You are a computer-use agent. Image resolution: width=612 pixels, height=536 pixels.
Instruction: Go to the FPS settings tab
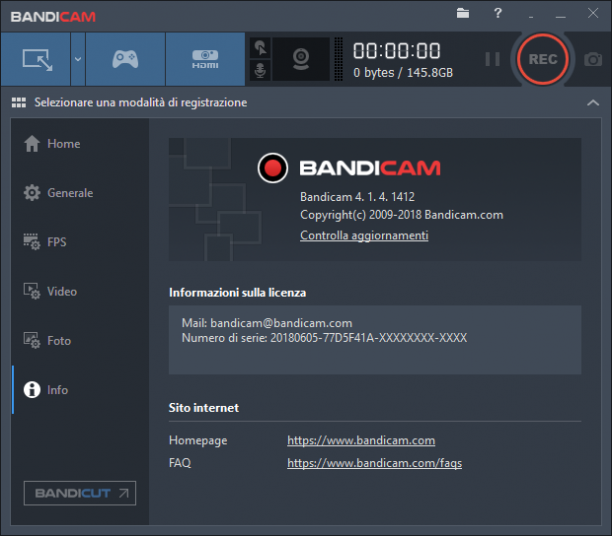45,242
